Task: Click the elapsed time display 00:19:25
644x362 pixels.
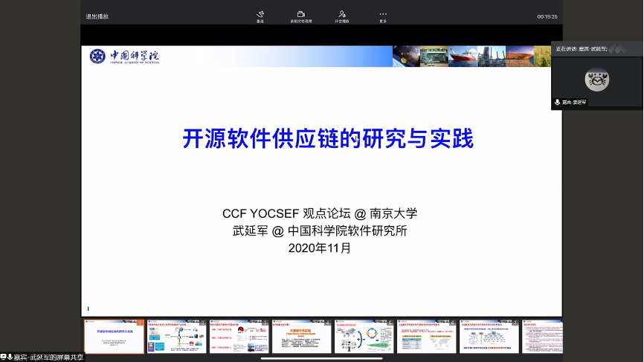Action: [x=547, y=17]
